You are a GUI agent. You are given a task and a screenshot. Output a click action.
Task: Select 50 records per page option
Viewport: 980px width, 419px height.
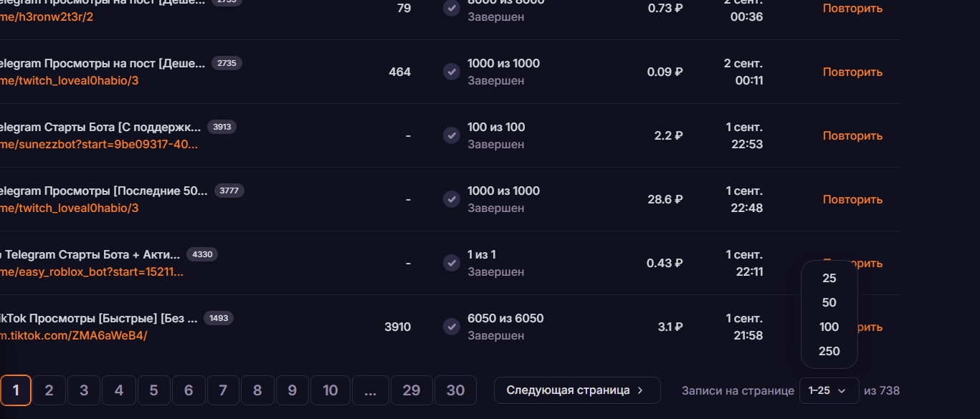[829, 302]
